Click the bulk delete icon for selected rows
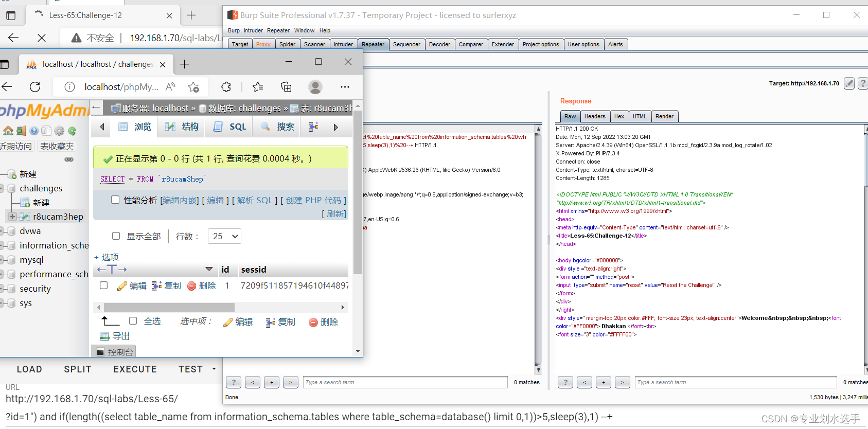868x429 pixels. (313, 323)
